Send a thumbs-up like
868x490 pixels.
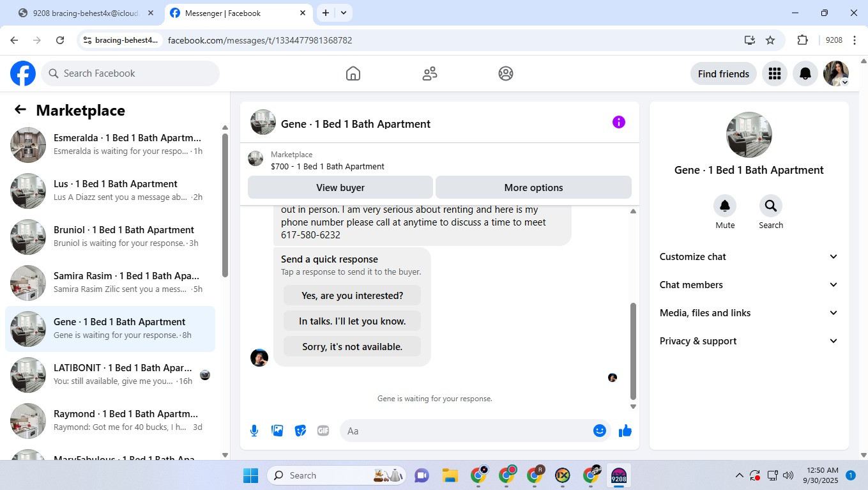(625, 431)
